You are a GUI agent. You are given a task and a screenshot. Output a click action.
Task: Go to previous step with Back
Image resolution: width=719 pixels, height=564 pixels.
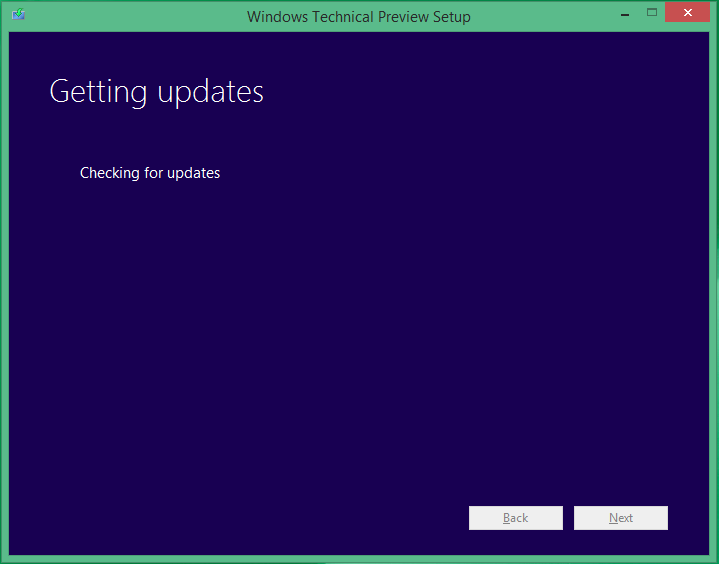515,518
